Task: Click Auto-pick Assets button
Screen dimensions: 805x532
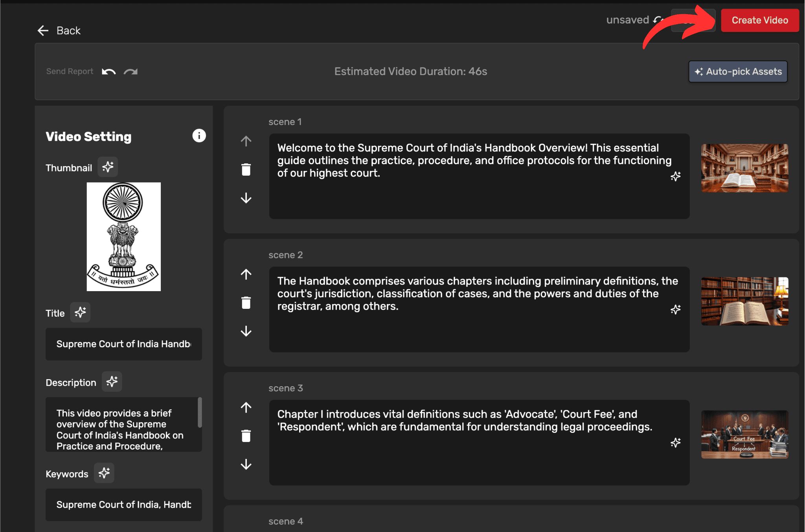Action: point(738,72)
